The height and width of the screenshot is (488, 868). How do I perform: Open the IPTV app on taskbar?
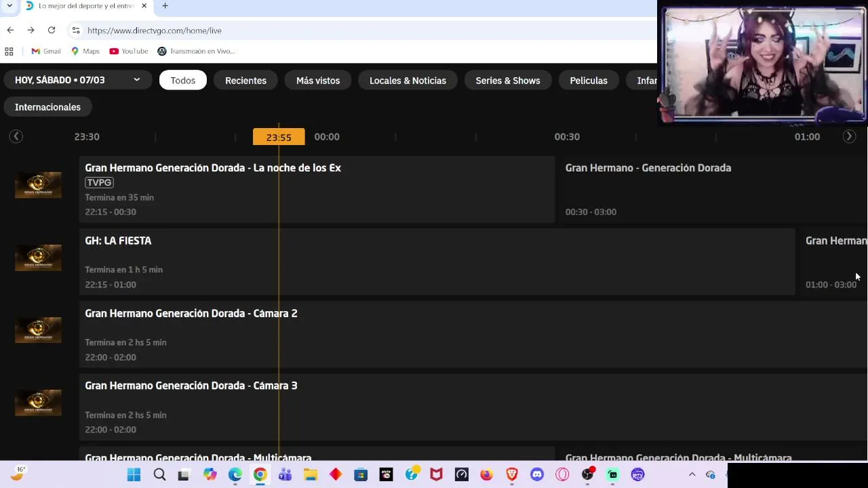(637, 474)
